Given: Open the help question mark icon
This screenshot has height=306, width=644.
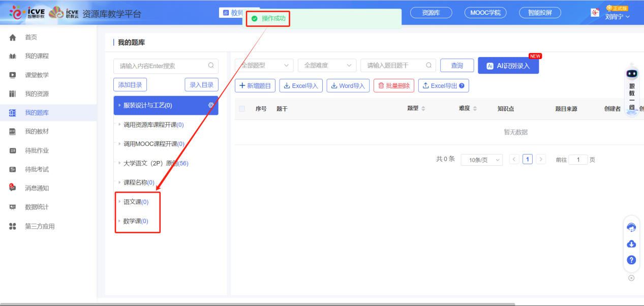Looking at the screenshot, I should (x=631, y=260).
